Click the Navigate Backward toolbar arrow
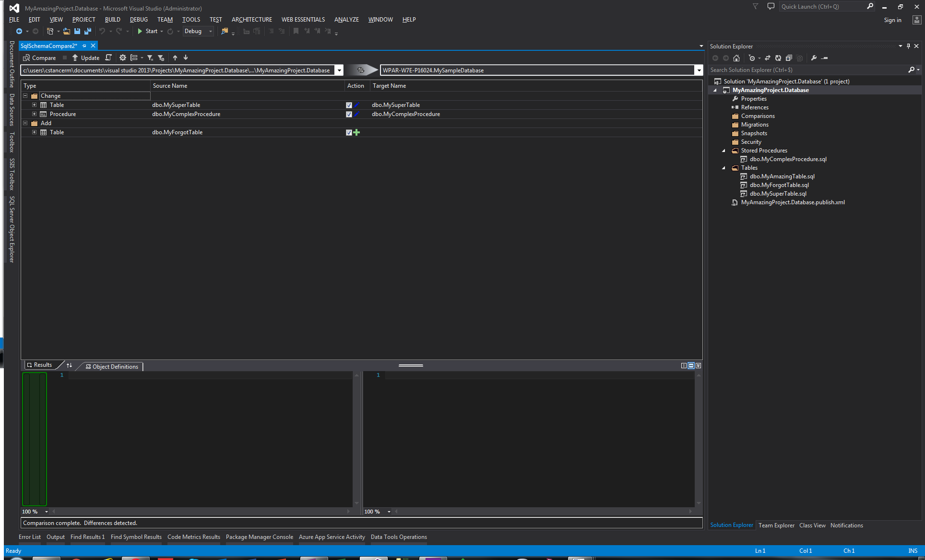 coord(19,31)
